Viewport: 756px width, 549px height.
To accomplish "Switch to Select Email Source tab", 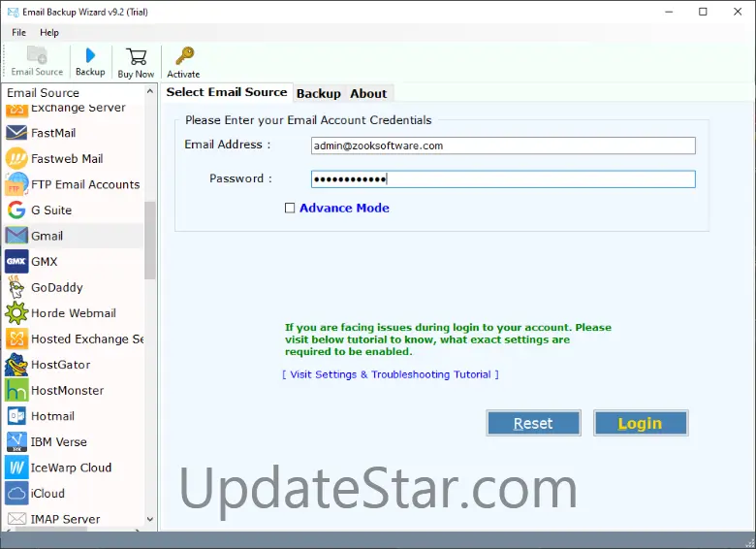I will click(x=227, y=92).
